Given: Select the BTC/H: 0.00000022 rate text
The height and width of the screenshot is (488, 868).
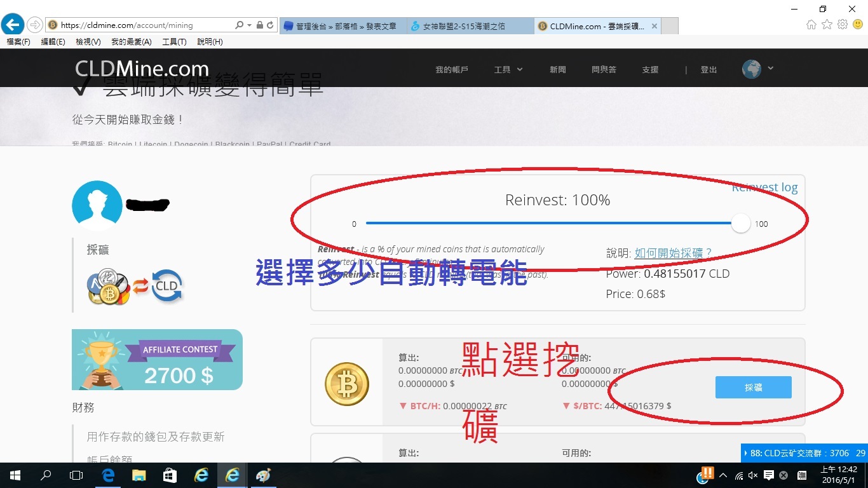Looking at the screenshot, I should [x=453, y=406].
